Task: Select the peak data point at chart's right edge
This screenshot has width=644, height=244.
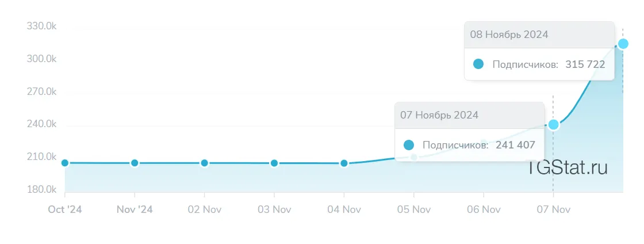Action: (623, 44)
